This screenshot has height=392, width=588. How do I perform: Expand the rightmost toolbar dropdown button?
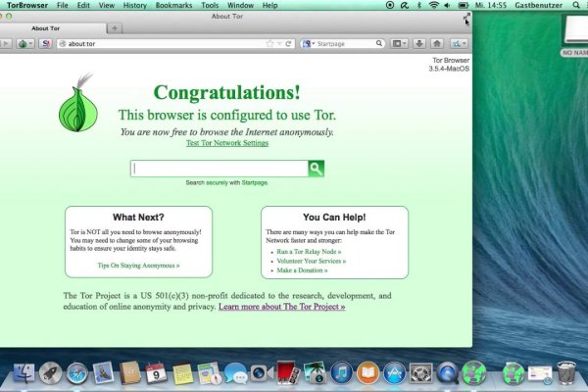pyautogui.click(x=458, y=44)
